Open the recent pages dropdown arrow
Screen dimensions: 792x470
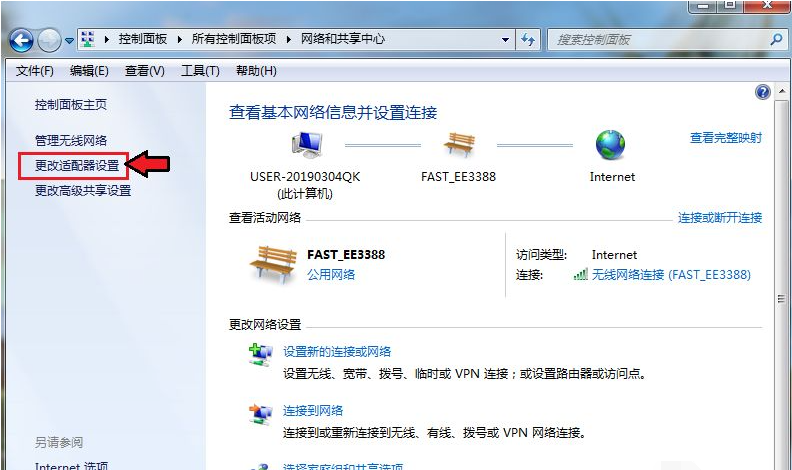(69, 40)
